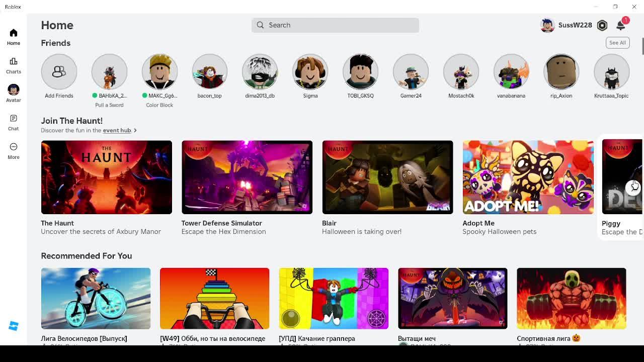Open friend bacon_top avatar
This screenshot has height=362, width=644.
[210, 71]
